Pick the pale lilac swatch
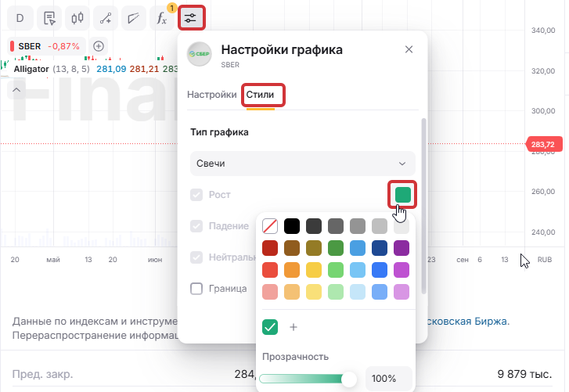Image resolution: width=569 pixels, height=392 pixels. [402, 292]
